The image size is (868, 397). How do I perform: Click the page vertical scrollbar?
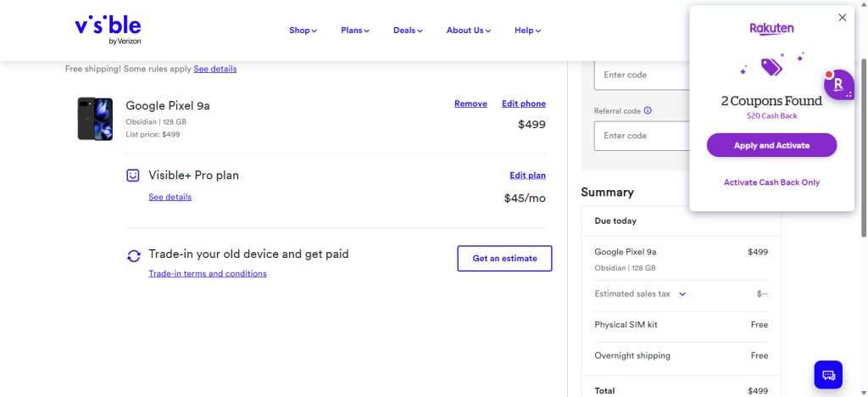pos(864,147)
